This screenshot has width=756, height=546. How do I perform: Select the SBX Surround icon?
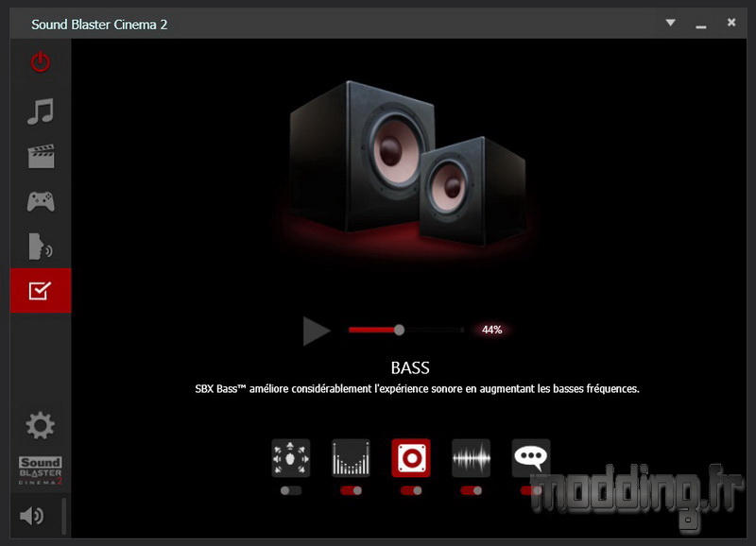click(x=291, y=458)
